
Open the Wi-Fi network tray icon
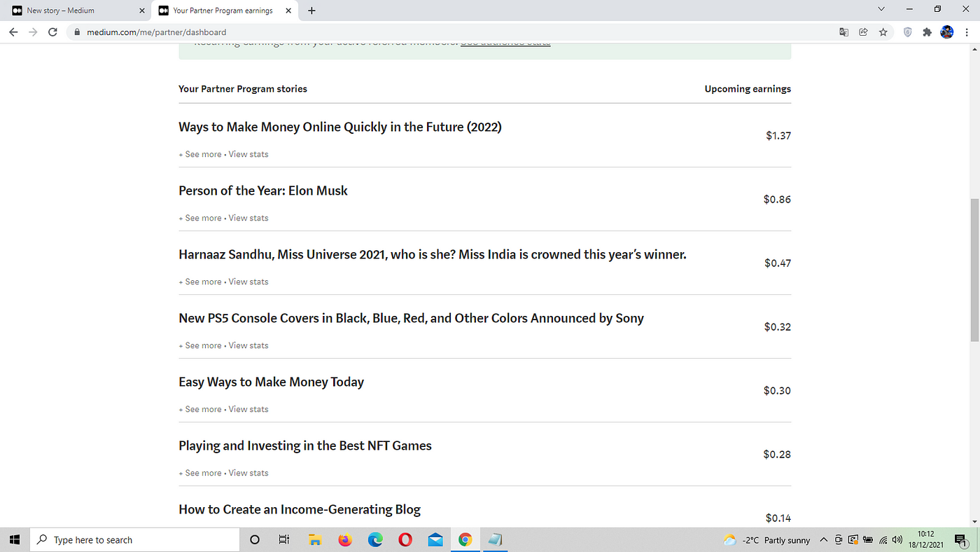(883, 540)
